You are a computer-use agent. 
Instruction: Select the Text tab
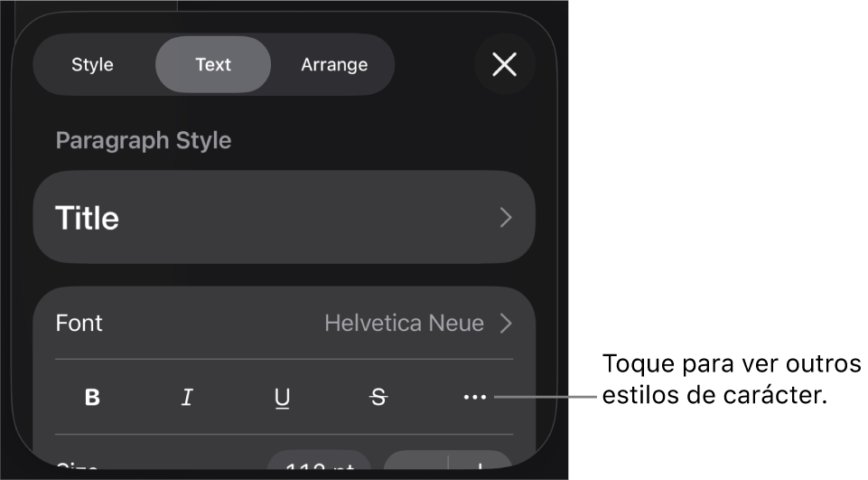[x=213, y=64]
